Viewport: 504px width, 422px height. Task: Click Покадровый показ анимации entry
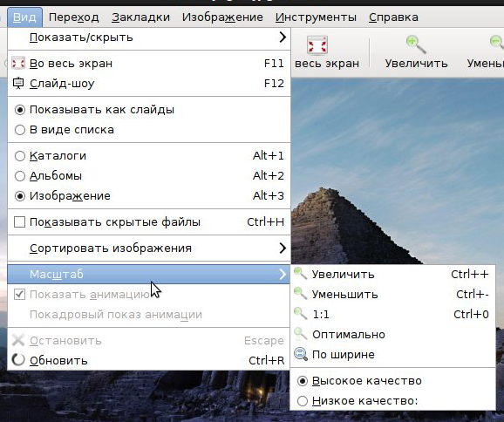pos(149,314)
